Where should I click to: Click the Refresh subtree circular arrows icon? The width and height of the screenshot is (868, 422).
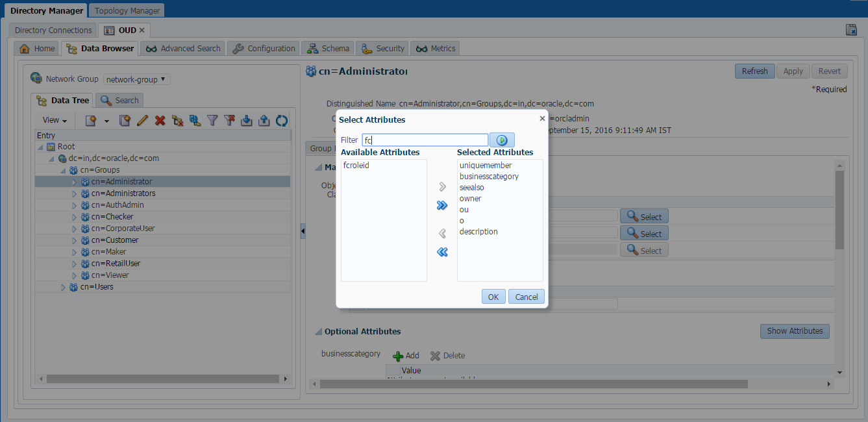coord(282,120)
